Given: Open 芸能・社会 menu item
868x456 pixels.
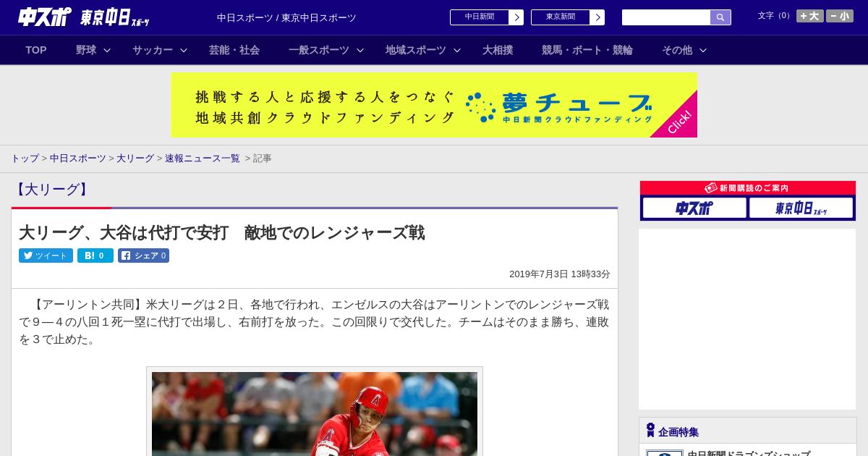Looking at the screenshot, I should (234, 50).
